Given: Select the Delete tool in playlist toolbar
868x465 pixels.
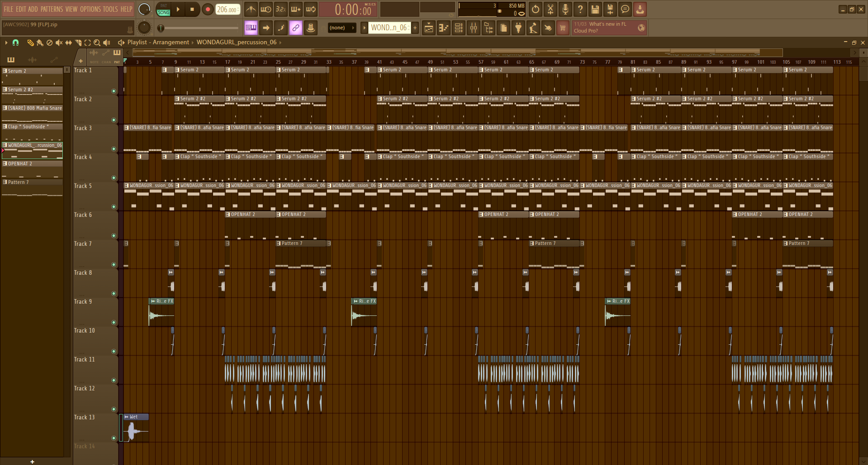Looking at the screenshot, I should [x=49, y=42].
